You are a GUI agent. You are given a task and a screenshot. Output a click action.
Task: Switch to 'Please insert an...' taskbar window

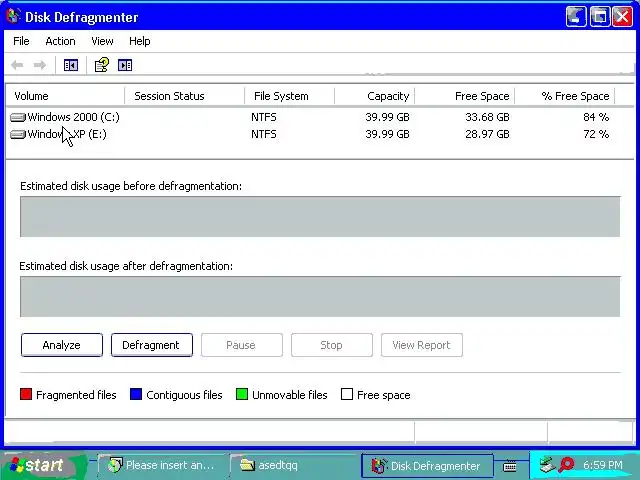161,465
